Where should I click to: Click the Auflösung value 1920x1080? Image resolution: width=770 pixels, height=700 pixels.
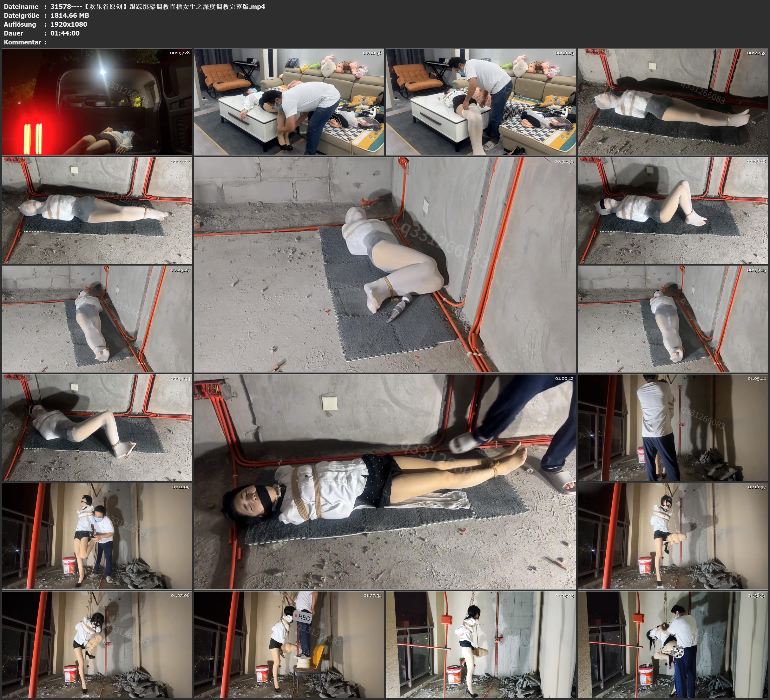coord(69,24)
